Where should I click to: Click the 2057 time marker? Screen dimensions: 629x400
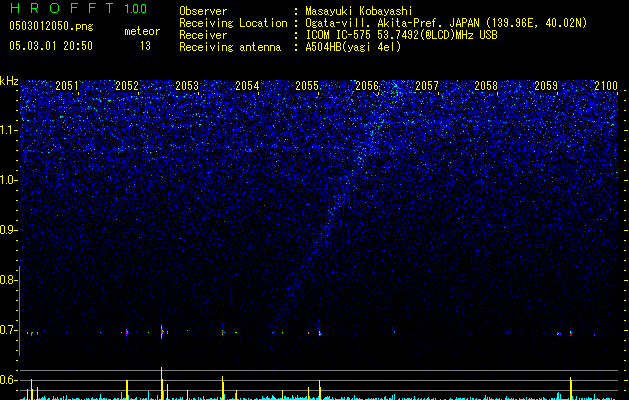(x=427, y=86)
